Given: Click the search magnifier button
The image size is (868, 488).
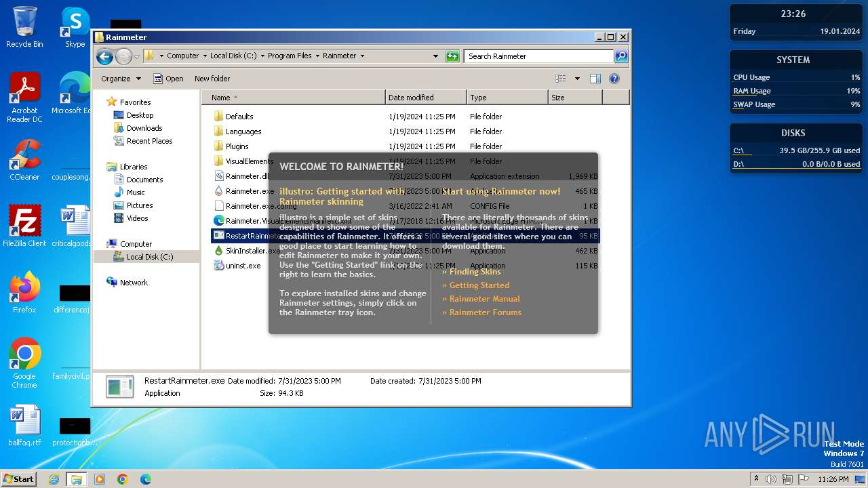Looking at the screenshot, I should click(620, 56).
